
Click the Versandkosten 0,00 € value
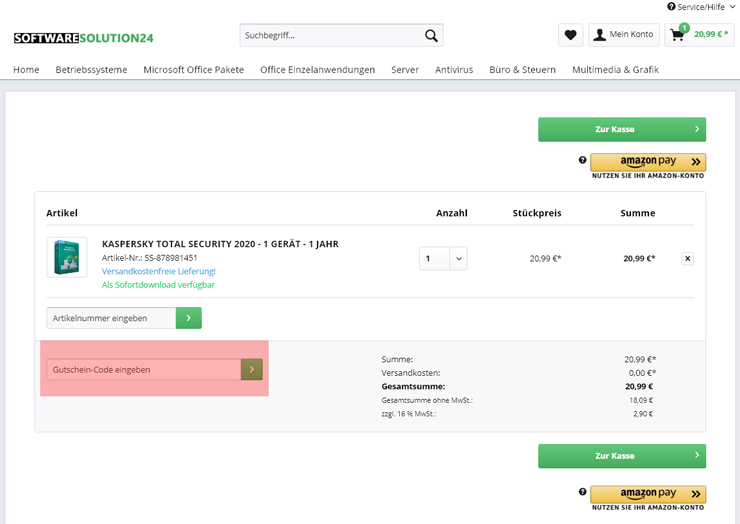tap(642, 373)
